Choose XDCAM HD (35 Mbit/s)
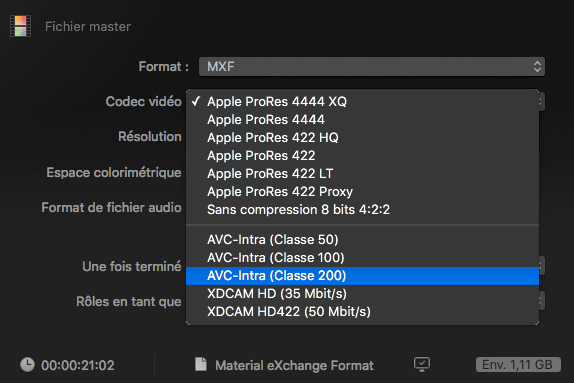This screenshot has width=574, height=383. click(x=362, y=294)
